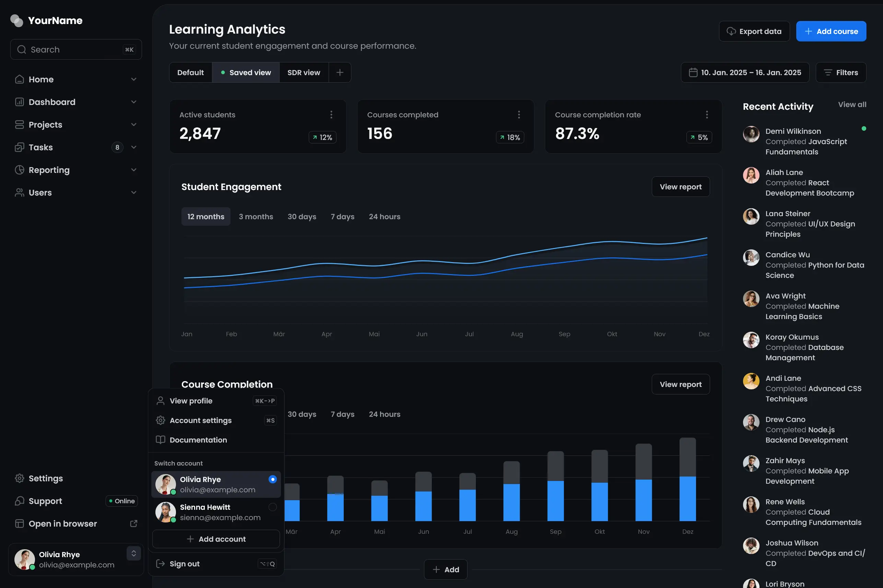Image resolution: width=883 pixels, height=588 pixels.
Task: Click the Settings gear in sidebar
Action: tap(20, 479)
